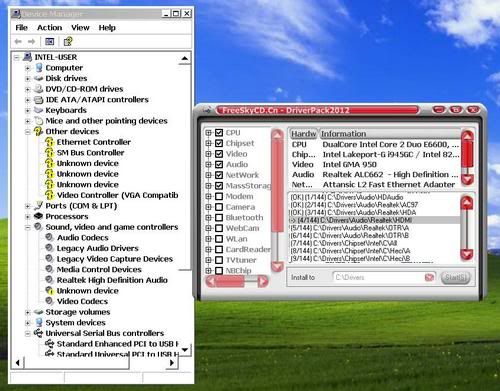Select the System devices icon
The image size is (500, 391).
coord(39,323)
